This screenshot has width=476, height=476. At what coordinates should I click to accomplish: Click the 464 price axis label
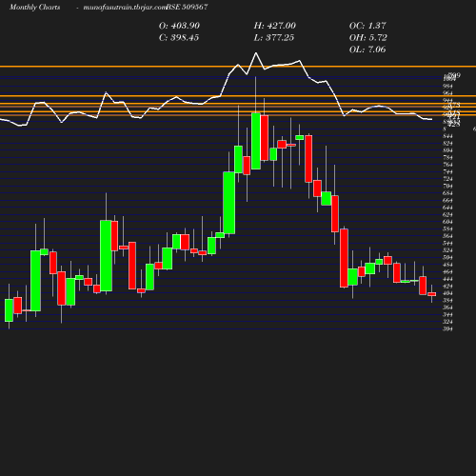pyautogui.click(x=447, y=272)
